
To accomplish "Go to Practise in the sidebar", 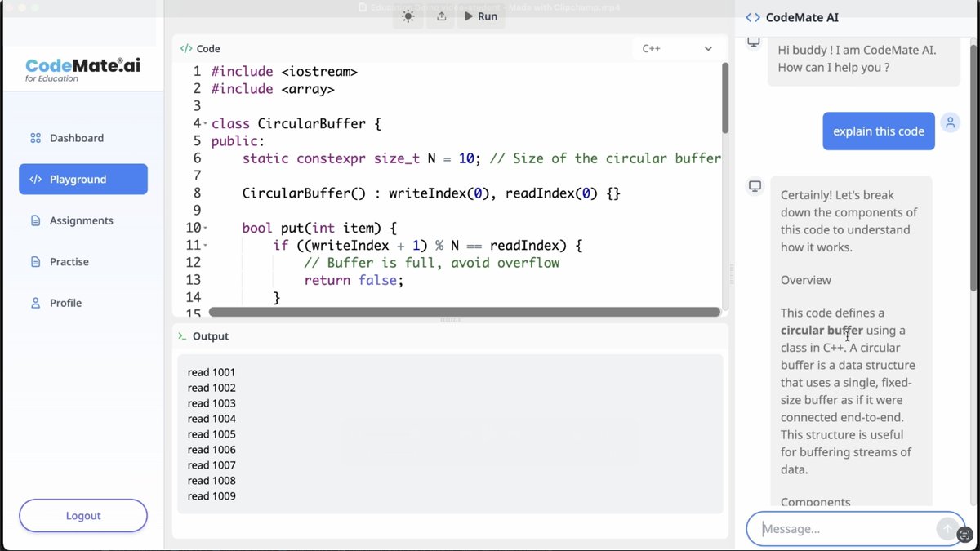I will tap(83, 262).
